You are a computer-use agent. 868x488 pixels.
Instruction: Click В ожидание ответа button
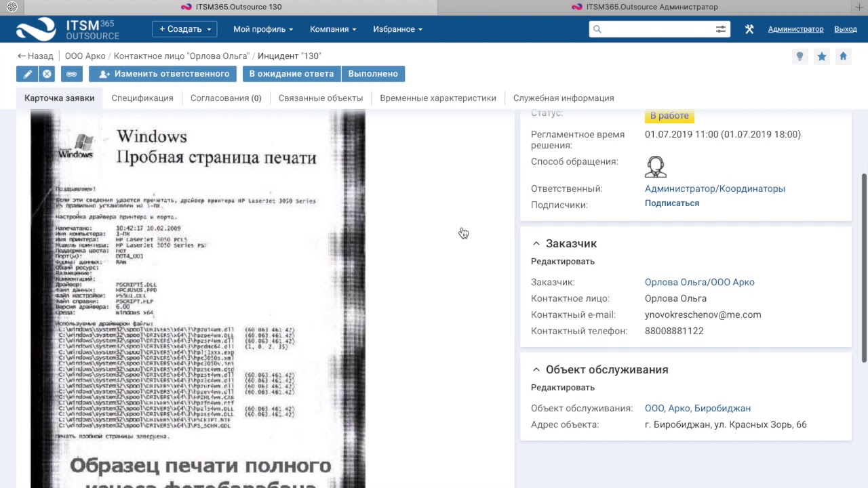(292, 74)
